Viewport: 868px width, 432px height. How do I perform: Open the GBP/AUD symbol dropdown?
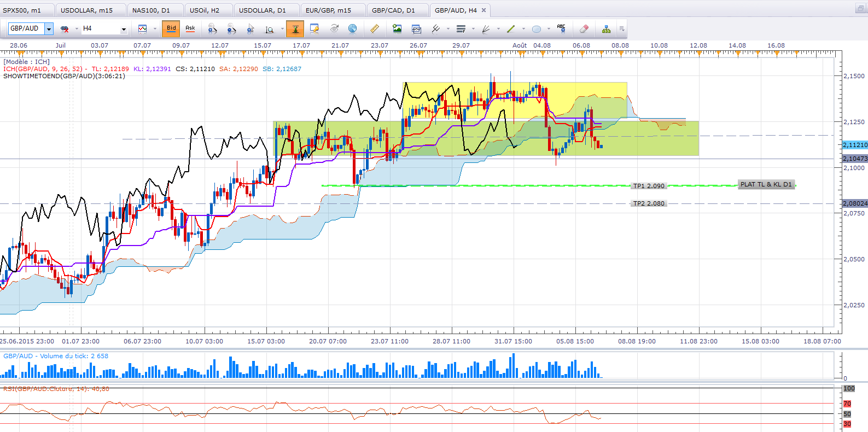(49, 28)
